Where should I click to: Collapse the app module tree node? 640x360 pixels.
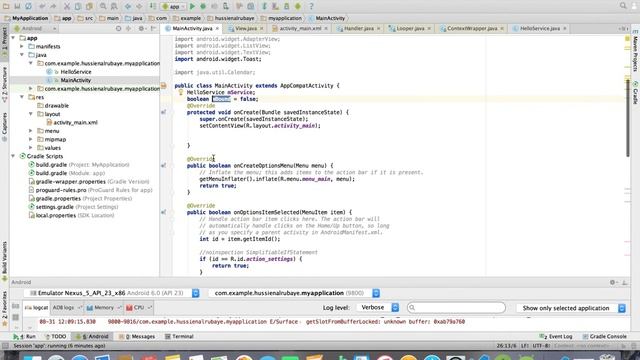tap(13, 38)
